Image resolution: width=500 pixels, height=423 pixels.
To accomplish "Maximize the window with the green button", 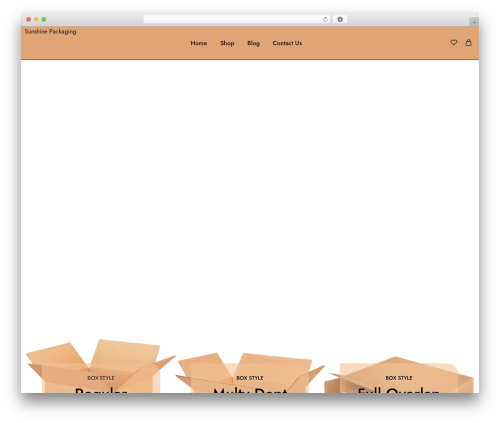I will point(44,19).
